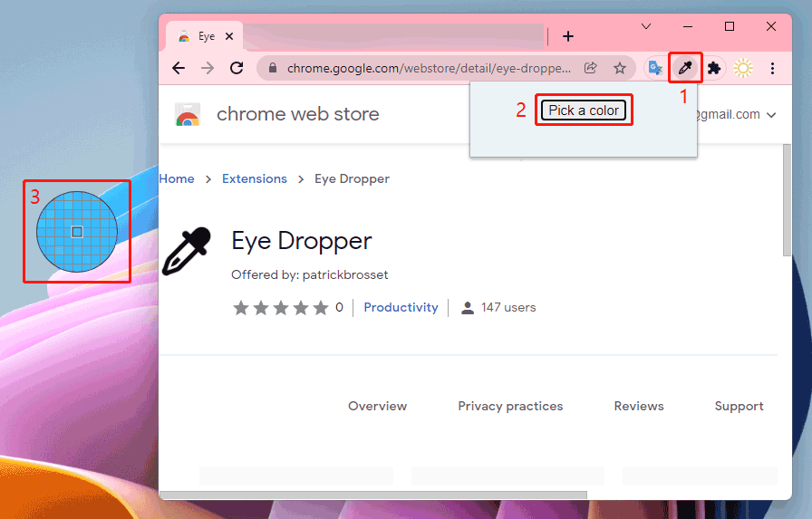Image resolution: width=812 pixels, height=519 pixels.
Task: Bookmark this page with the star icon
Action: (x=620, y=68)
